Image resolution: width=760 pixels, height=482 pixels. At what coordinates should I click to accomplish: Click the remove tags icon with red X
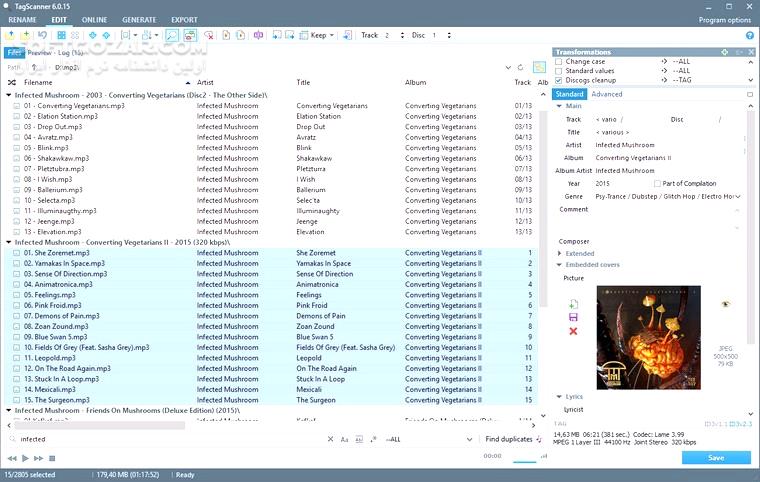coord(209,35)
